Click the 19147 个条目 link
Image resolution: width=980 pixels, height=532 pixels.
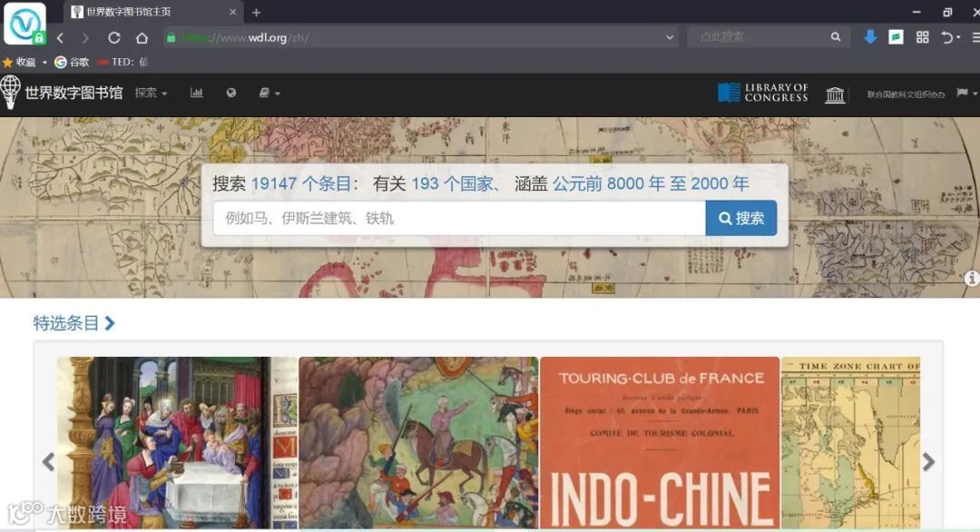click(302, 183)
